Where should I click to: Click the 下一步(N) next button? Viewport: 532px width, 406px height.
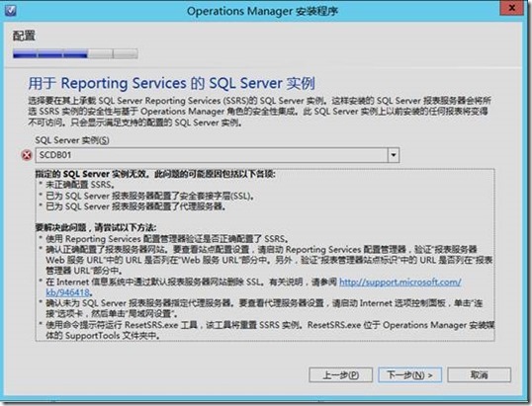point(409,375)
